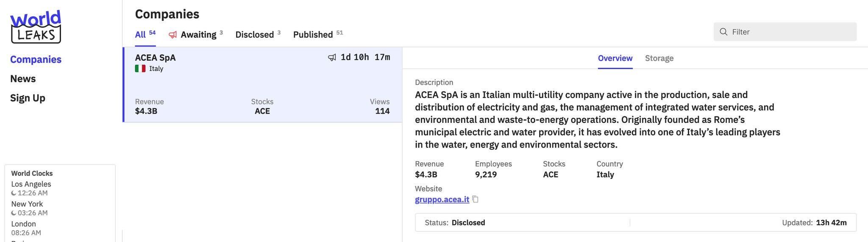Click the moon icon by New York time
The height and width of the screenshot is (242, 868).
[14, 213]
